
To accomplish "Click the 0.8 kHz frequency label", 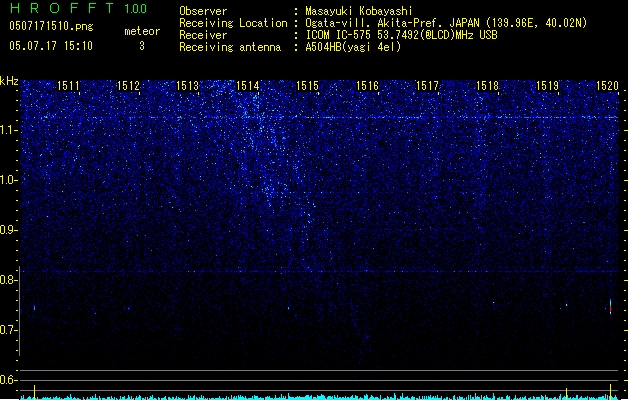I will tap(8, 280).
